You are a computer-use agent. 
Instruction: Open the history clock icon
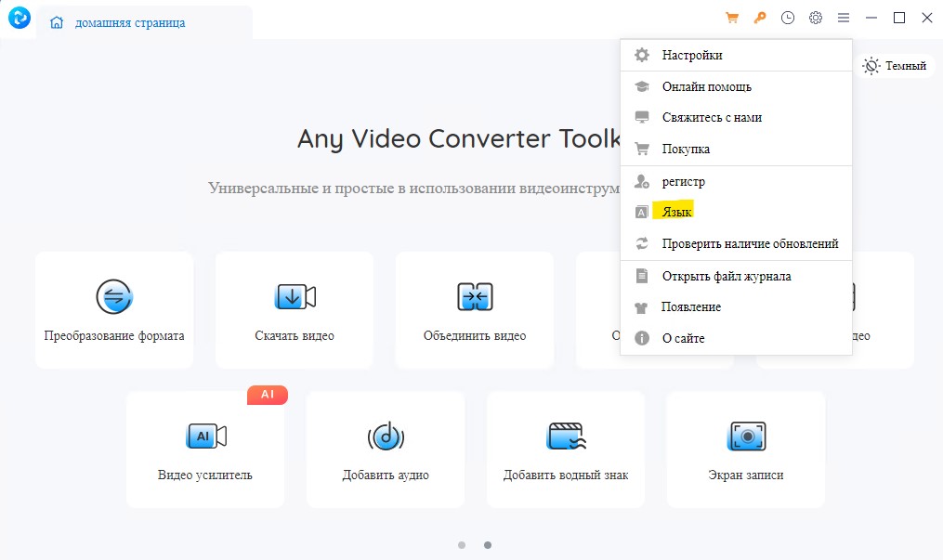click(788, 18)
